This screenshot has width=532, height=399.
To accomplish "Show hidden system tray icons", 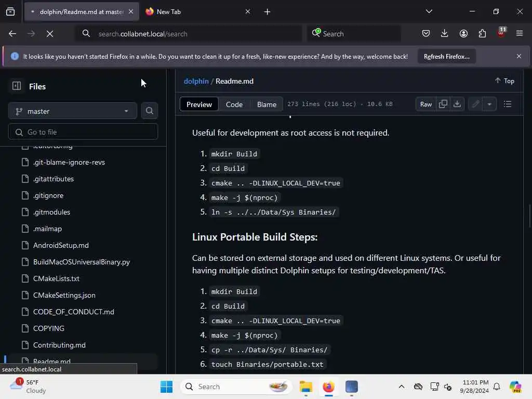I will [402, 387].
